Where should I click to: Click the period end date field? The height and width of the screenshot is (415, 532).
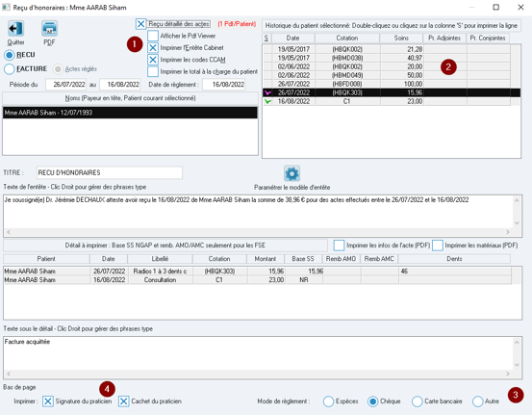[x=119, y=85]
